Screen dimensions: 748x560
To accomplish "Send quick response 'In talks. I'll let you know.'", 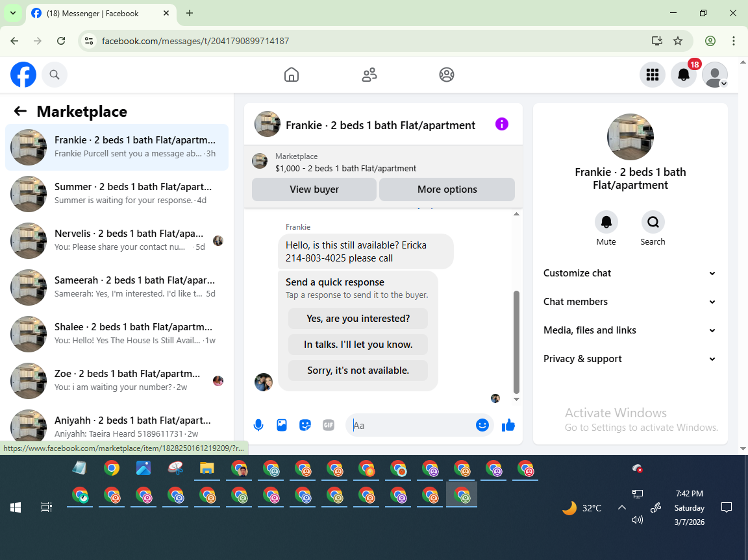I will pos(358,345).
